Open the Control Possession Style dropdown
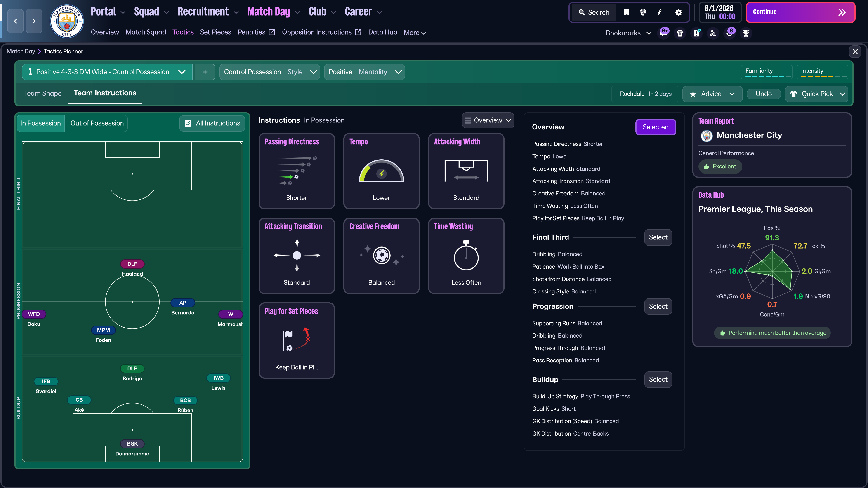The width and height of the screenshot is (868, 488). click(313, 72)
